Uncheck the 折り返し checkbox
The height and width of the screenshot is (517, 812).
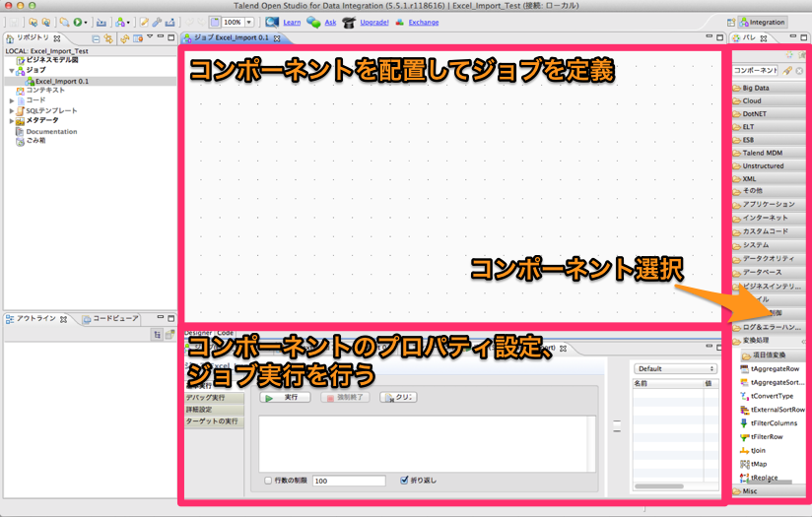(404, 481)
